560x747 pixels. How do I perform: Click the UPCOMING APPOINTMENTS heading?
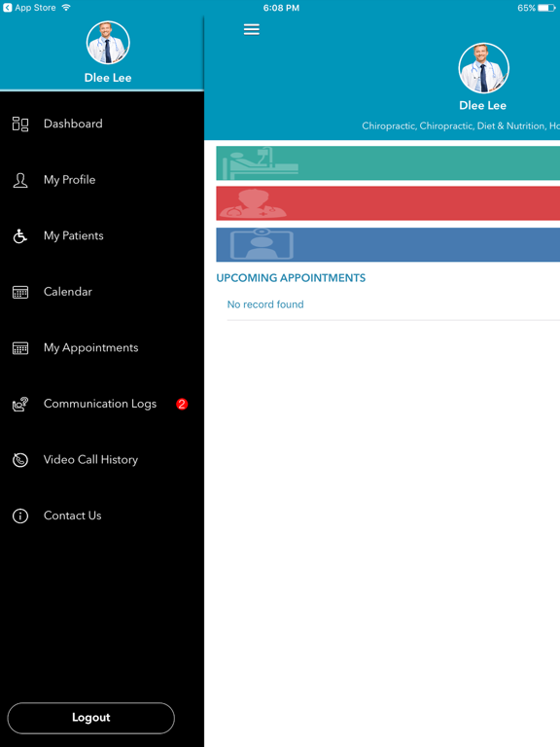coord(291,278)
